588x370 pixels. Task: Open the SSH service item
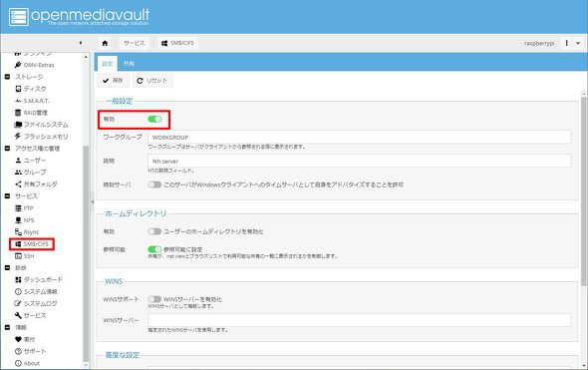click(x=24, y=256)
